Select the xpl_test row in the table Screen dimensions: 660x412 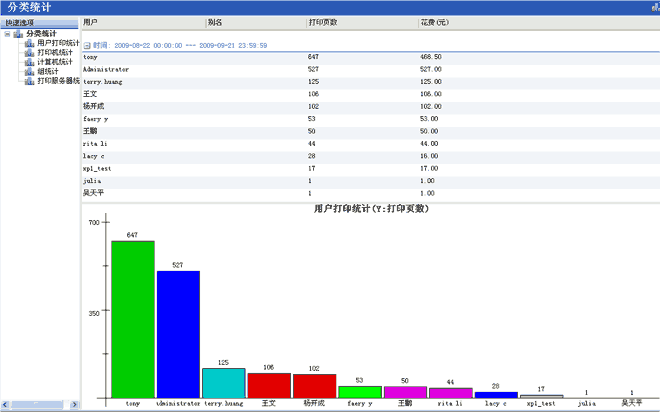(370, 169)
